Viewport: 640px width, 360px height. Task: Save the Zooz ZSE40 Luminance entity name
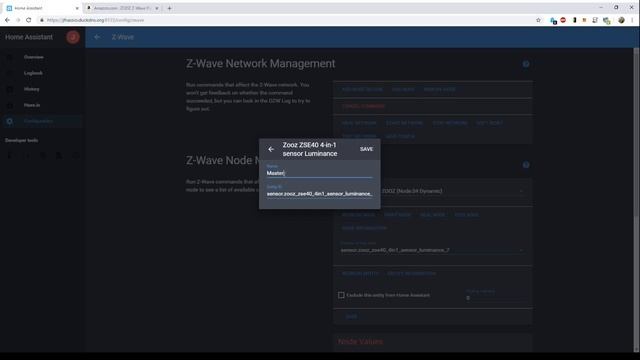366,149
